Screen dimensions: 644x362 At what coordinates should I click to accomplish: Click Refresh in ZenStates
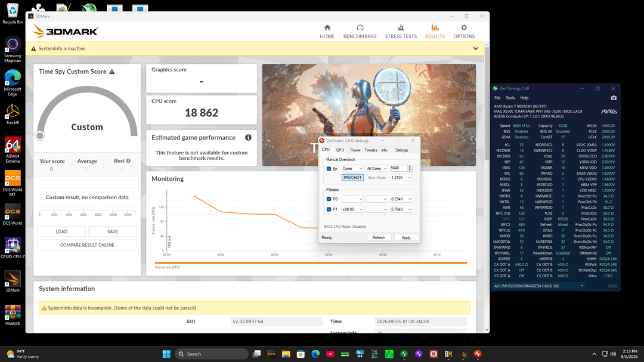pyautogui.click(x=378, y=237)
